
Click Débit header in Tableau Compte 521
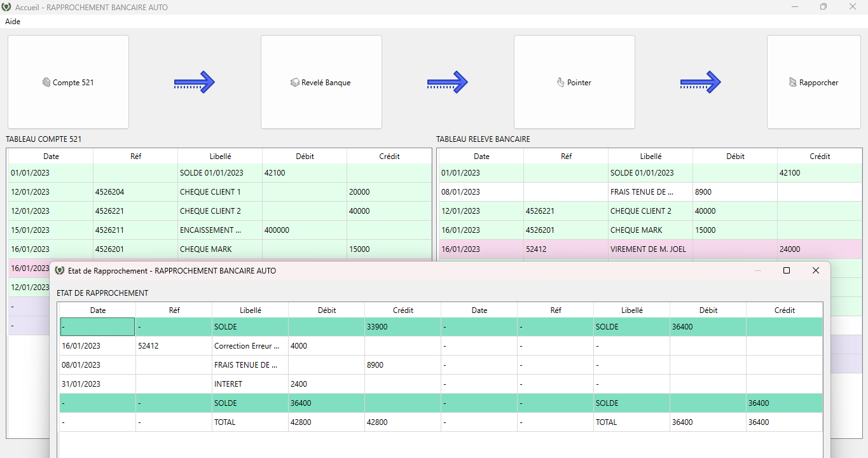tap(305, 156)
